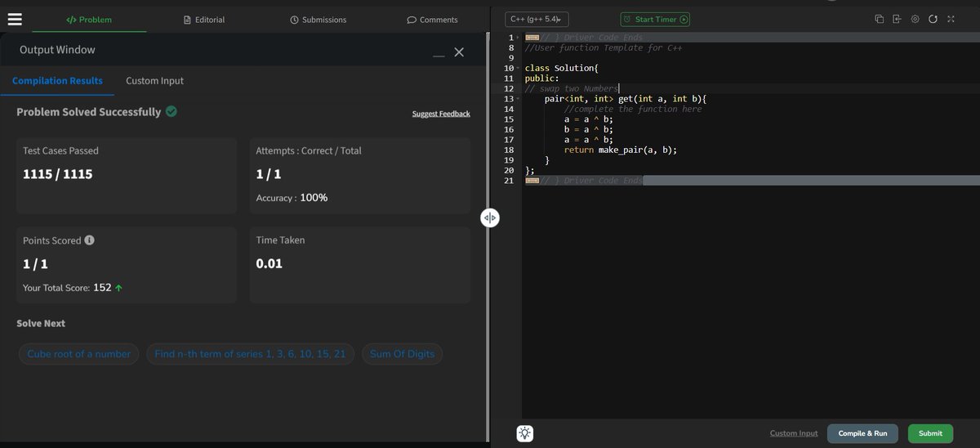
Task: Switch to the Problem tab
Action: pyautogui.click(x=89, y=20)
